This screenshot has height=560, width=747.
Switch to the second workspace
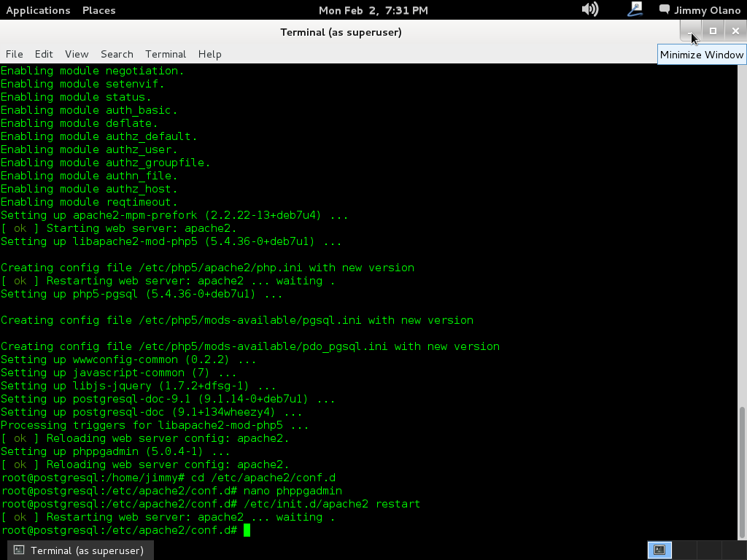(x=684, y=551)
